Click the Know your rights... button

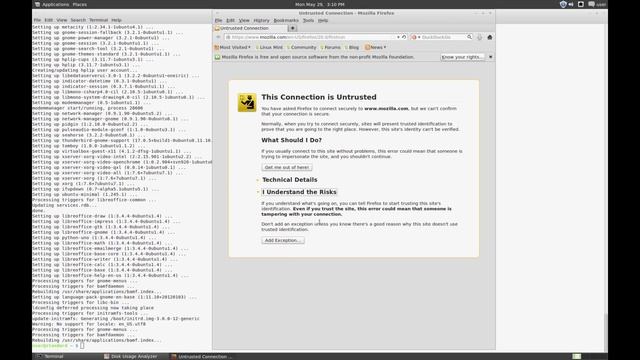(462, 57)
